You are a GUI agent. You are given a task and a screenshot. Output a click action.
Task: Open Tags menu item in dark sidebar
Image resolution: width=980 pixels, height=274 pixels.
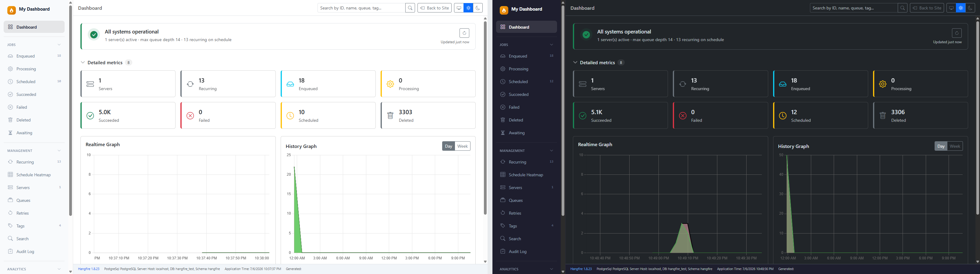pyautogui.click(x=527, y=226)
